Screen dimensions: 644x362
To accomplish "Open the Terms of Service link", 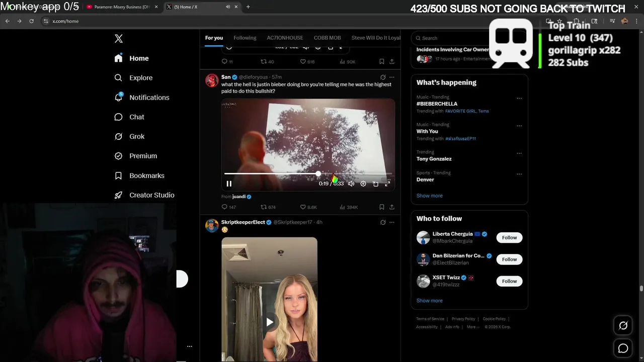I will (x=430, y=319).
